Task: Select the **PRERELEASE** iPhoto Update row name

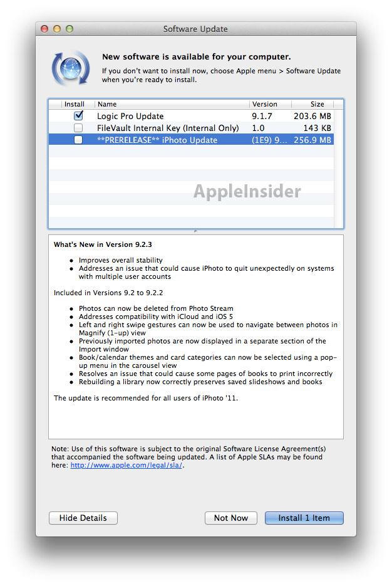Action: point(157,140)
